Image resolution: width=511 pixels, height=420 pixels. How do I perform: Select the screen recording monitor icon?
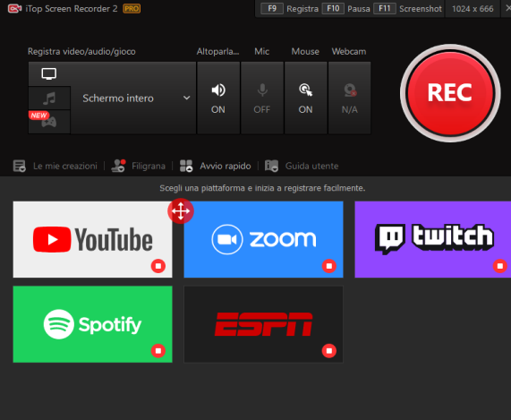pyautogui.click(x=49, y=73)
